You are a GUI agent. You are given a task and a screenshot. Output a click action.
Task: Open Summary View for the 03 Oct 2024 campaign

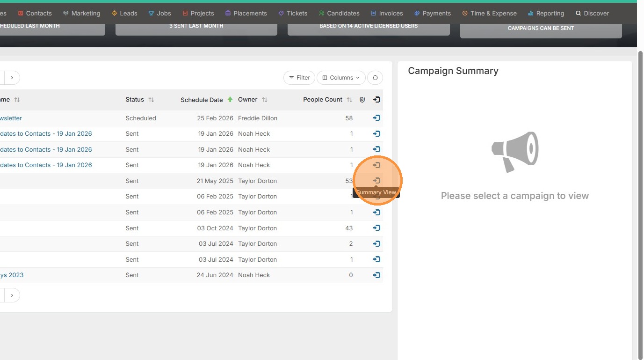[376, 228]
